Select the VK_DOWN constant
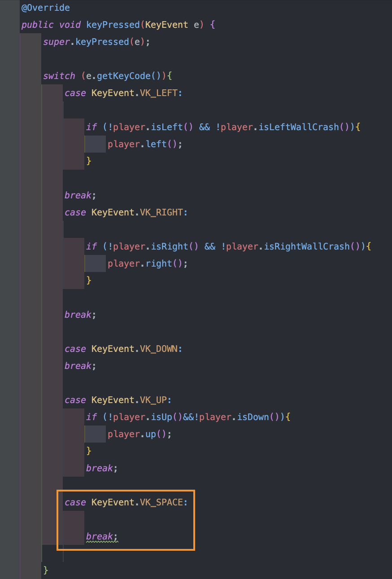The width and height of the screenshot is (392, 579). [x=159, y=349]
